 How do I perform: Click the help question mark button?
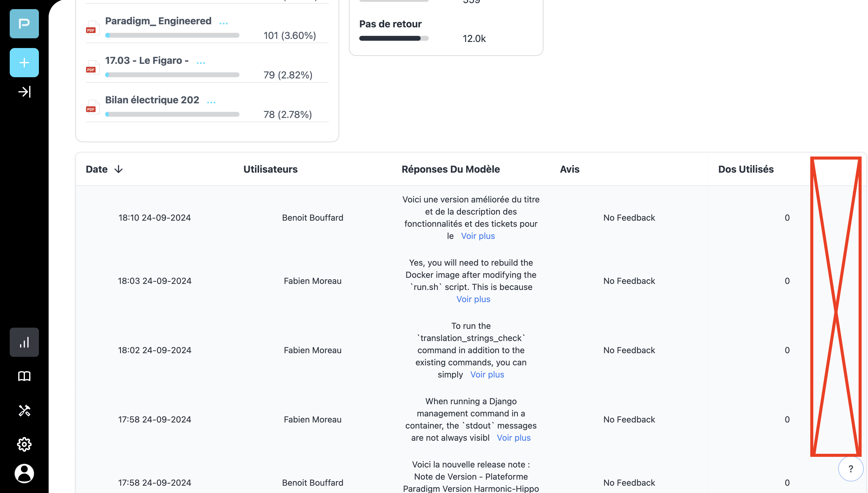click(850, 469)
